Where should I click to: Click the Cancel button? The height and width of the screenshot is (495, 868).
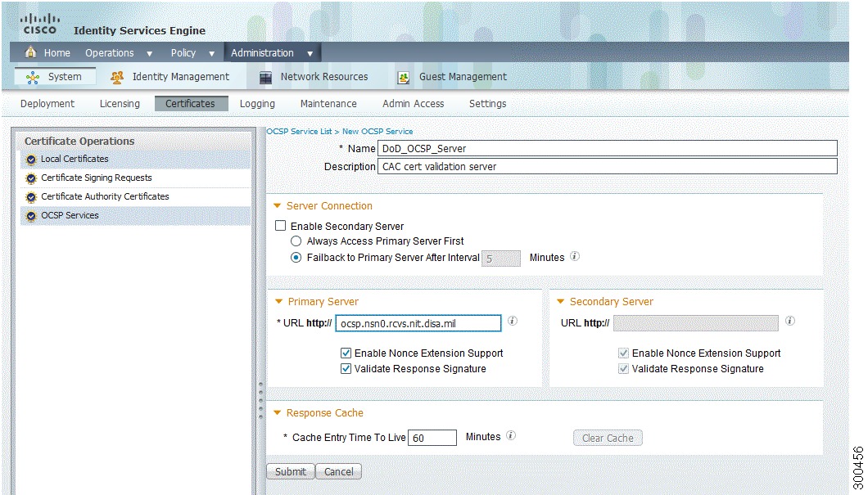339,471
